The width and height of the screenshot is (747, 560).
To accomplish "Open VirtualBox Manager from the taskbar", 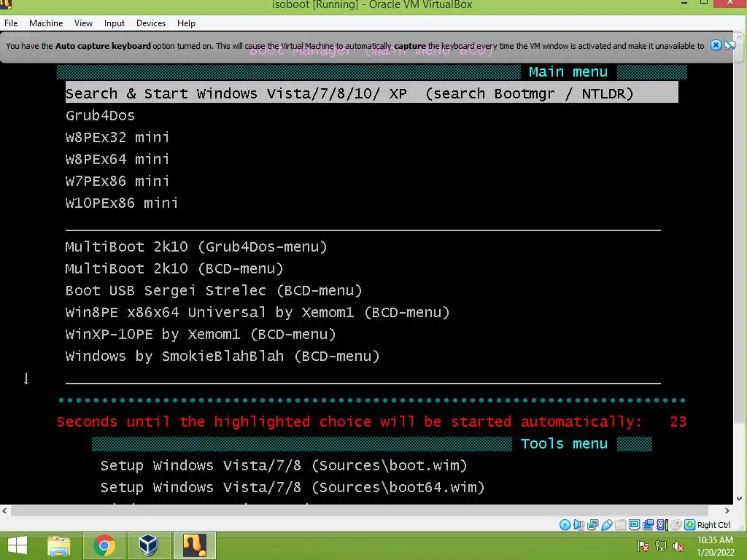I will point(148,545).
